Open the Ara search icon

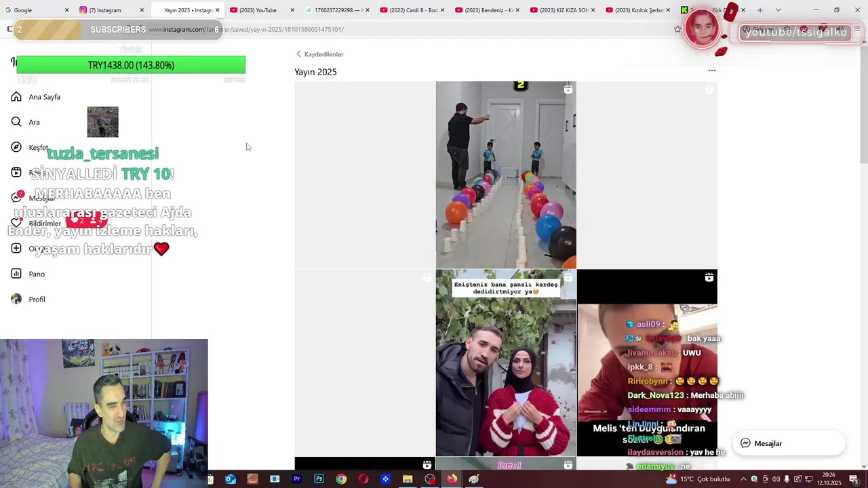[16, 122]
